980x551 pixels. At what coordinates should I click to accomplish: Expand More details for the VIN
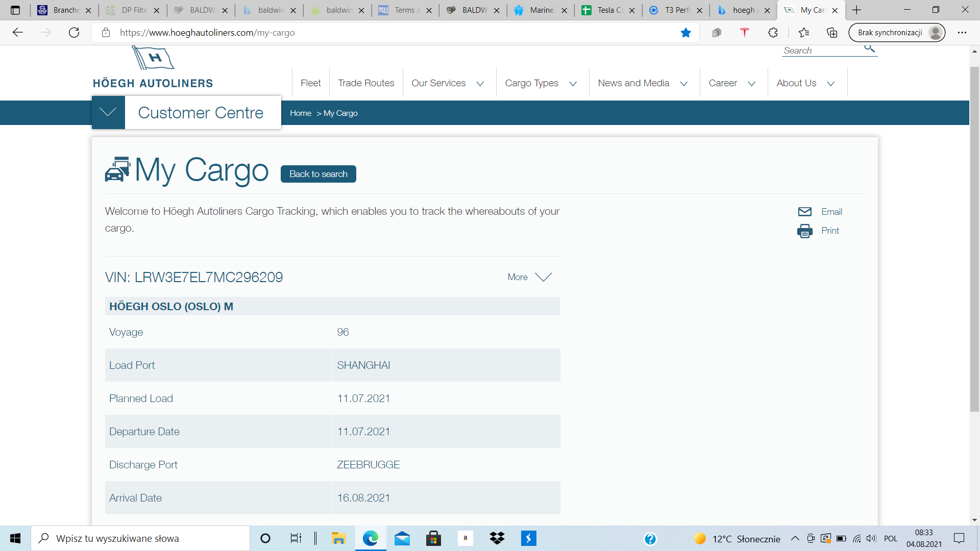coord(529,277)
